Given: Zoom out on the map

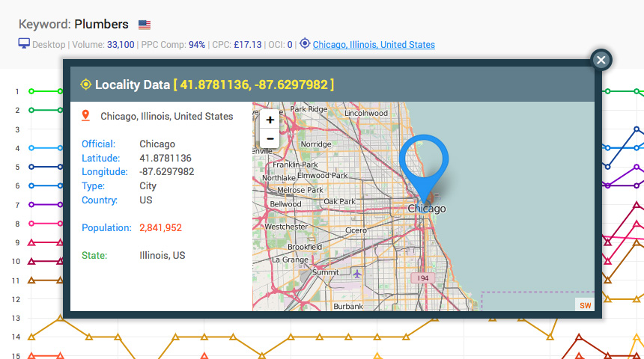Looking at the screenshot, I should pos(270,138).
